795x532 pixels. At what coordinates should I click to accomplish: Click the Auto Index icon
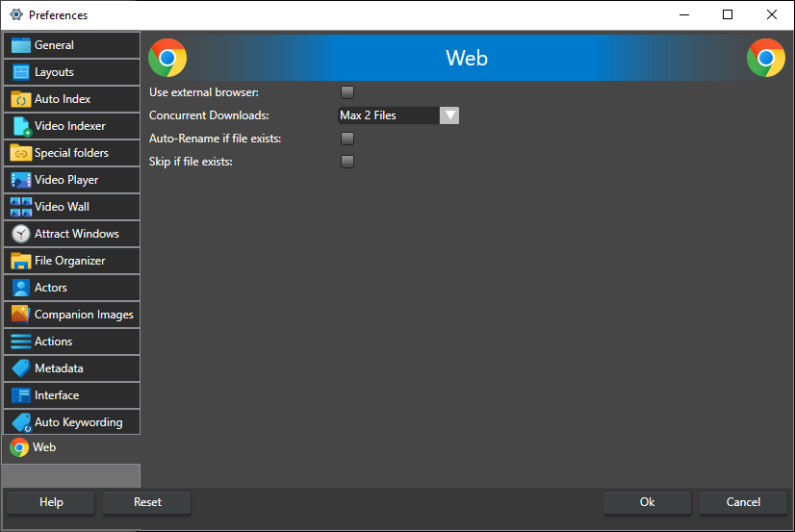(20, 99)
